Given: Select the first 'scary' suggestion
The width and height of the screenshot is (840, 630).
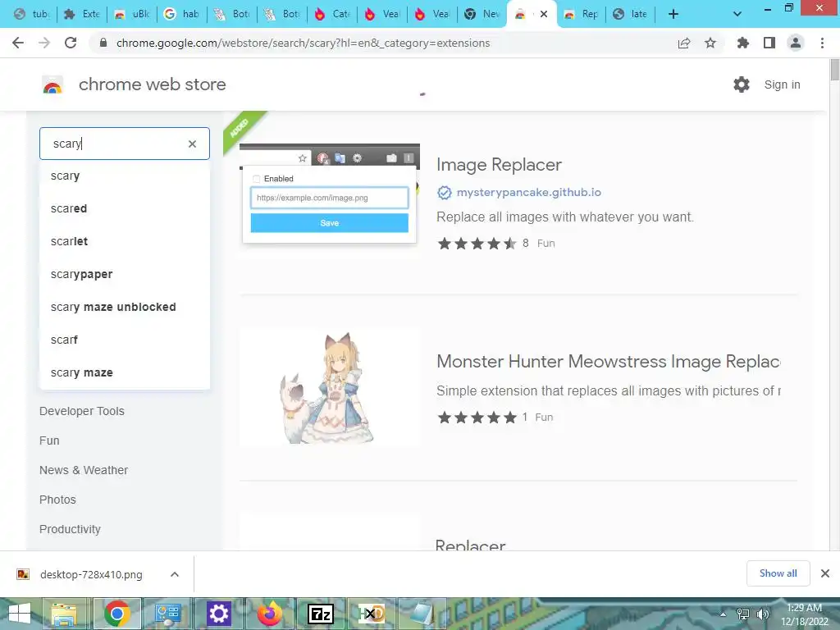Looking at the screenshot, I should tap(125, 176).
